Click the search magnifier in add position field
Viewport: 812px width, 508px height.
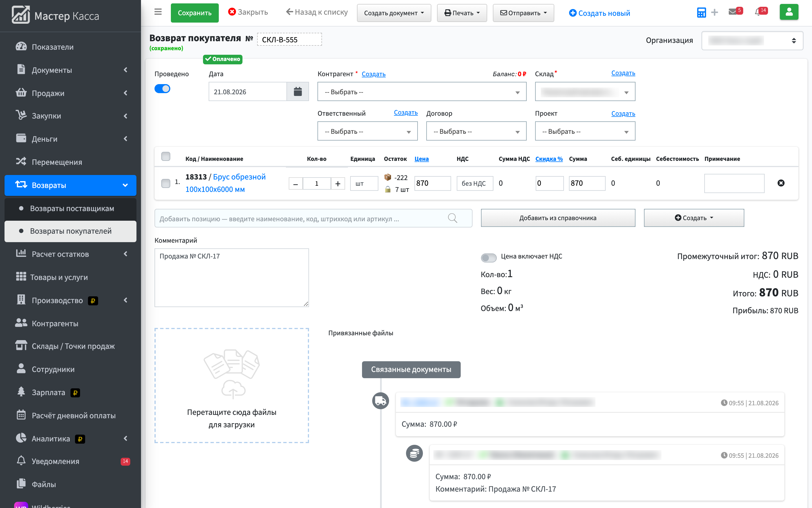452,218
